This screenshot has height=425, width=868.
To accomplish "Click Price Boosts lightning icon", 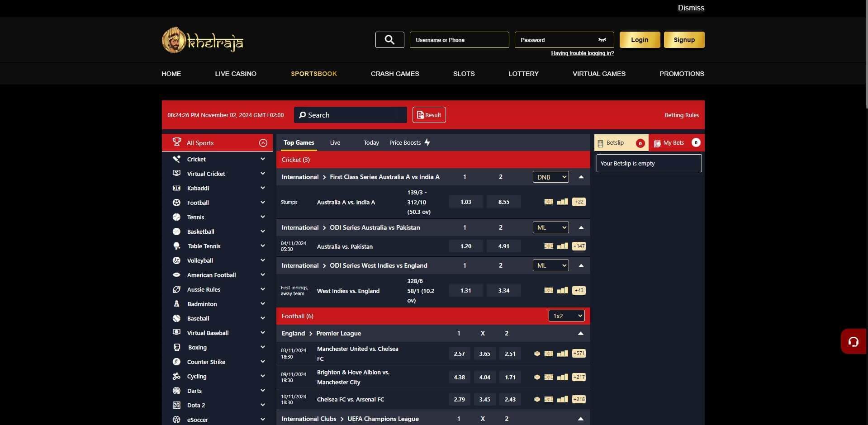I will (427, 142).
